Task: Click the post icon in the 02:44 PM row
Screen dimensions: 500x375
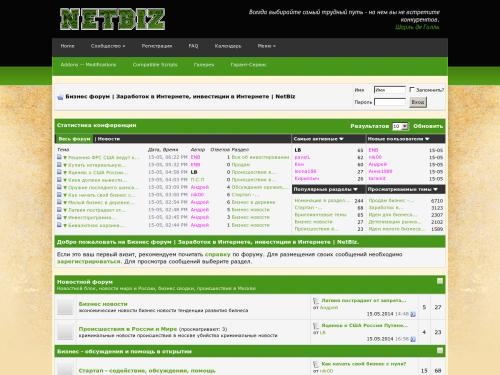Action: (x=59, y=225)
